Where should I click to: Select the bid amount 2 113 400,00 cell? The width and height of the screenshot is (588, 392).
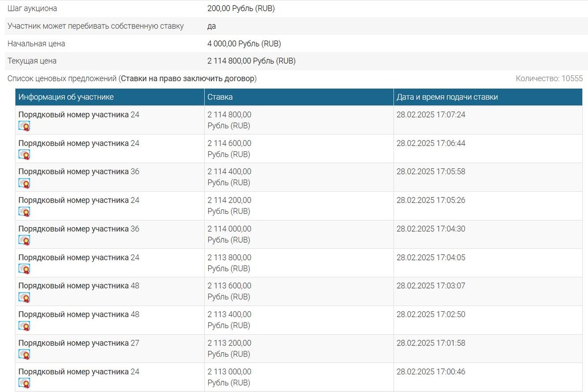click(x=299, y=320)
